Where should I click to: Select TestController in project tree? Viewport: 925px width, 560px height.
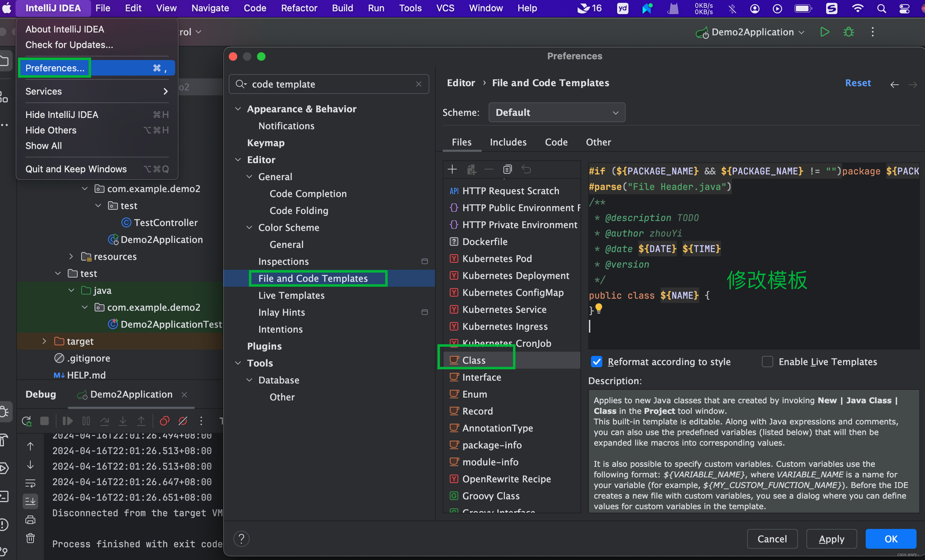pos(166,222)
